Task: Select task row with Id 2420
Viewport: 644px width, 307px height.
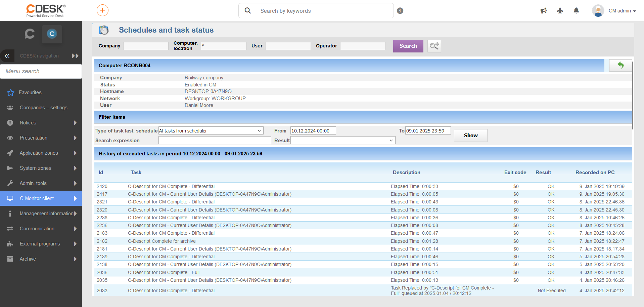Action: pos(363,186)
